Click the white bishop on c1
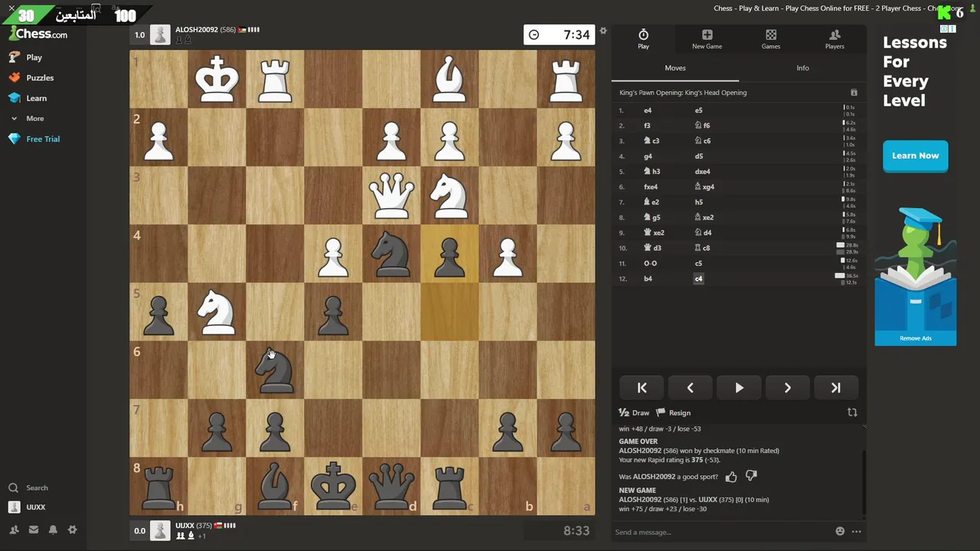 [449, 79]
